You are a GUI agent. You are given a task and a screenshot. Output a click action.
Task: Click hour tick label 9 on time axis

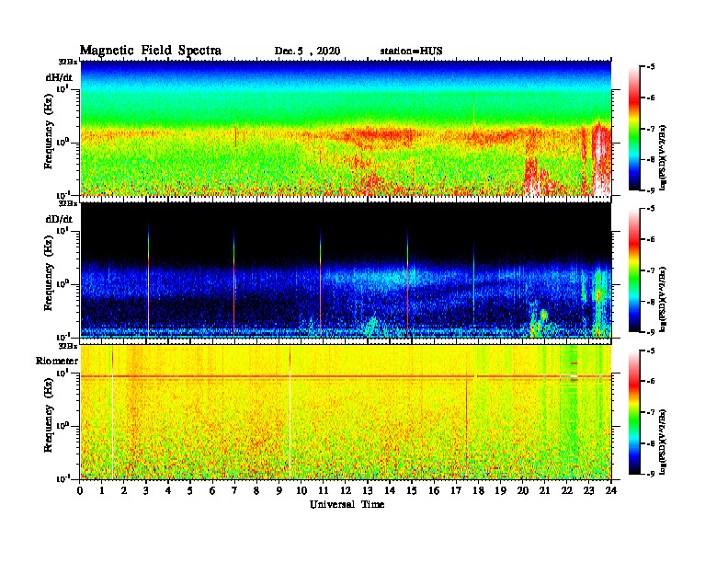279,490
